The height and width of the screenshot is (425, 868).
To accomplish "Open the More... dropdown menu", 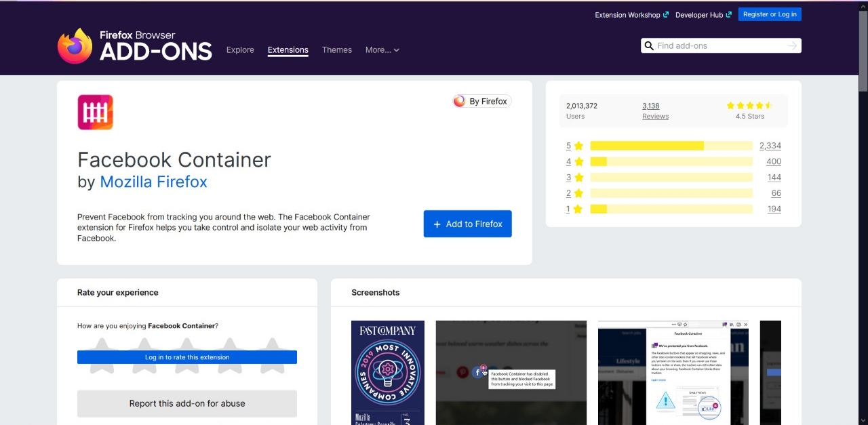I will click(x=382, y=49).
